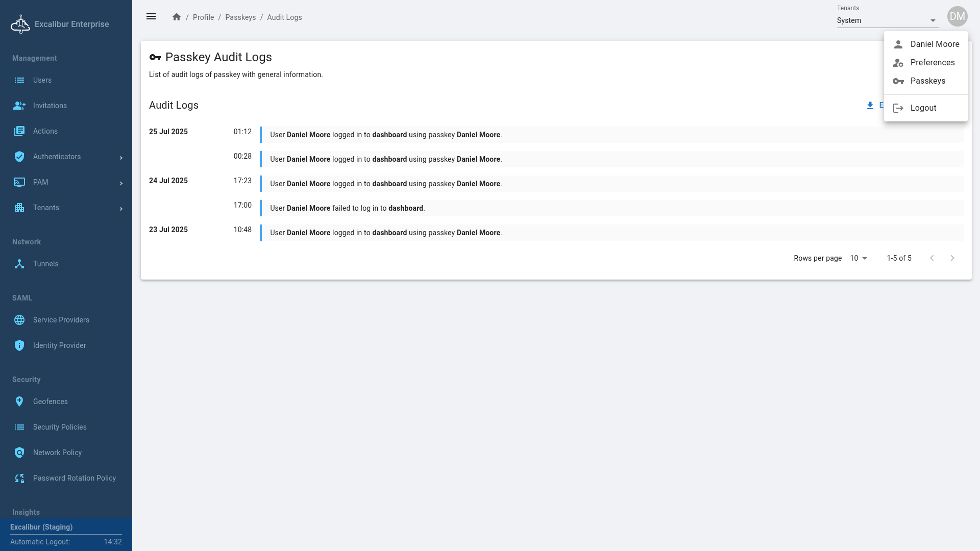Image resolution: width=980 pixels, height=551 pixels.
Task: Click the Passkeys breadcrumb link
Action: point(240,17)
